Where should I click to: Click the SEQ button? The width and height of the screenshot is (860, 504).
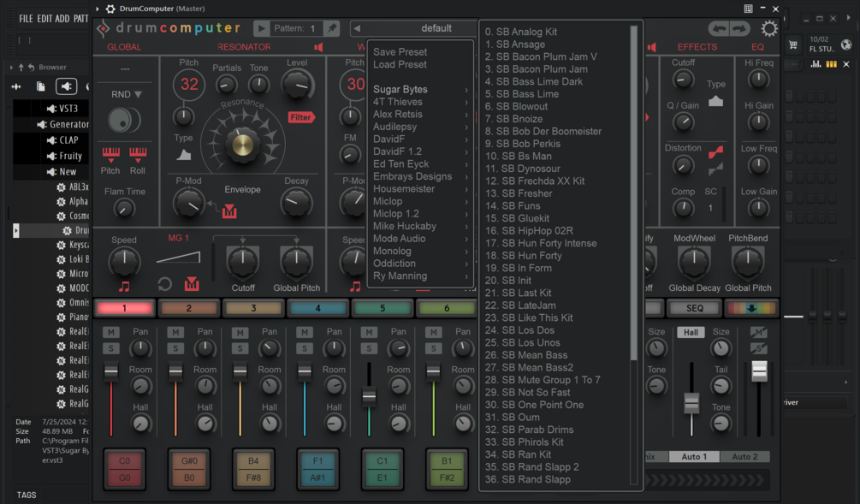[x=694, y=308]
